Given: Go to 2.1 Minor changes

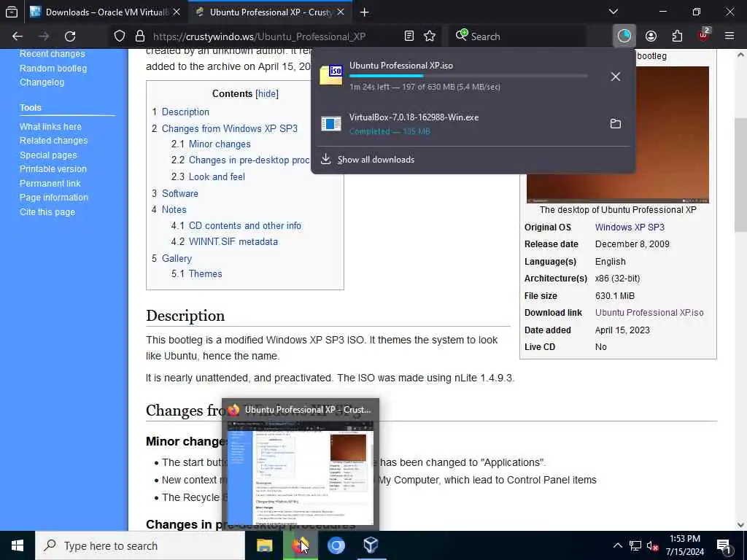Looking at the screenshot, I should 220,144.
